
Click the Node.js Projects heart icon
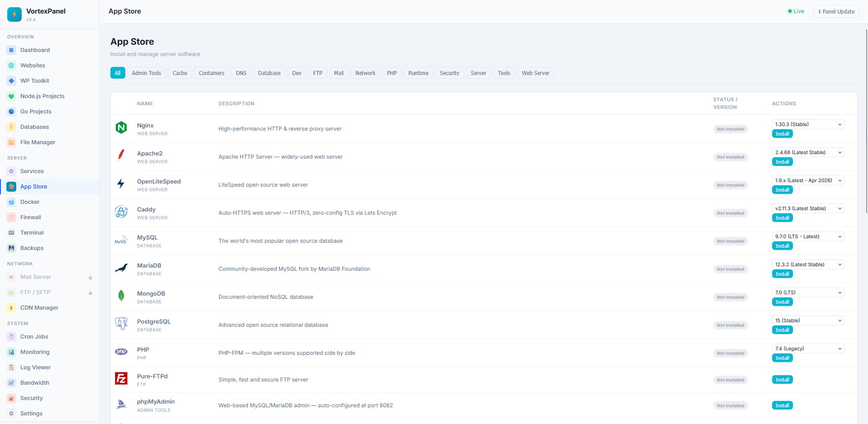pyautogui.click(x=12, y=96)
